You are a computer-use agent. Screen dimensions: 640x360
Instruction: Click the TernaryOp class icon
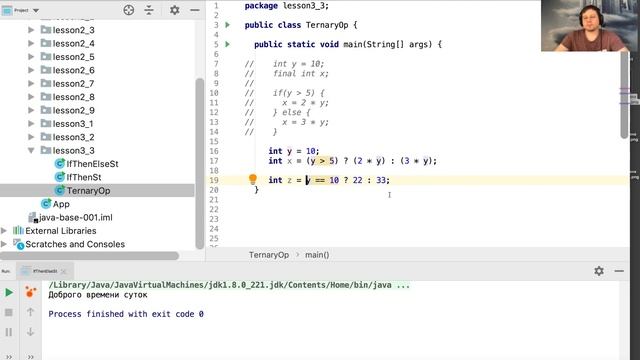click(x=60, y=191)
